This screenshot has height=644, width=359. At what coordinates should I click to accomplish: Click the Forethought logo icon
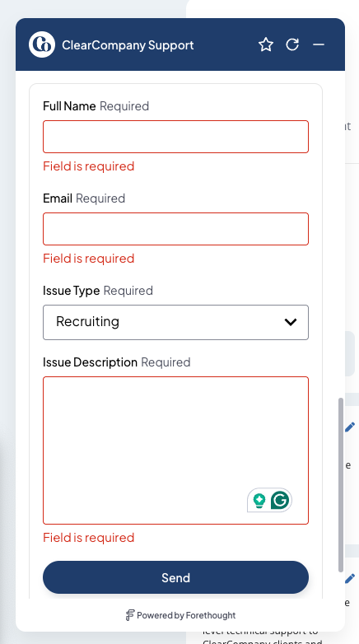(x=130, y=615)
